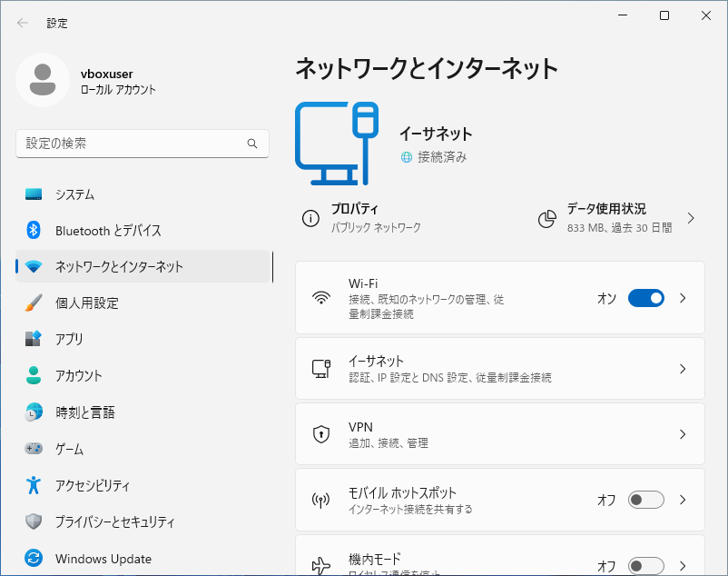
Task: Open プライバシーとセキュリティ category
Action: tap(144, 521)
